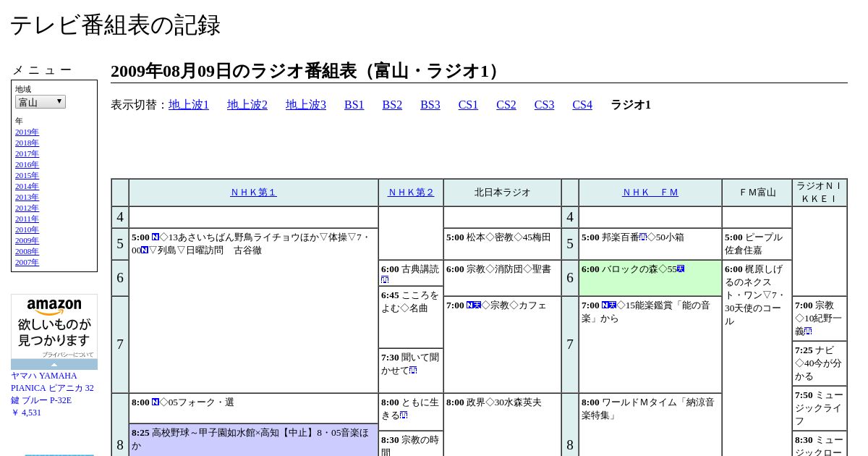Click the 6:45 こころをよむ program entry
Screen dimensions: 868x456
click(411, 317)
